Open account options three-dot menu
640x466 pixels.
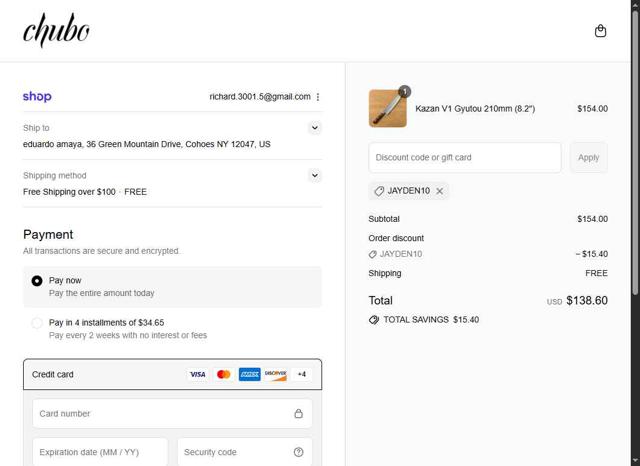(318, 97)
